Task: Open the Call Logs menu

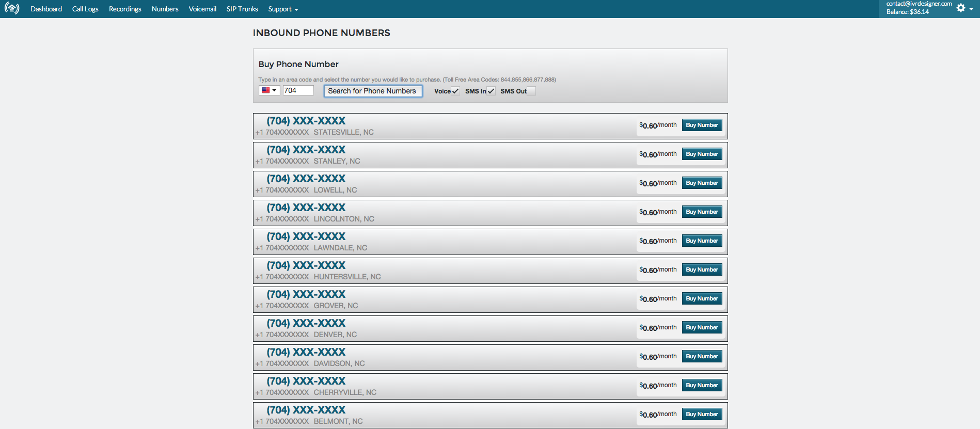Action: pyautogui.click(x=85, y=9)
